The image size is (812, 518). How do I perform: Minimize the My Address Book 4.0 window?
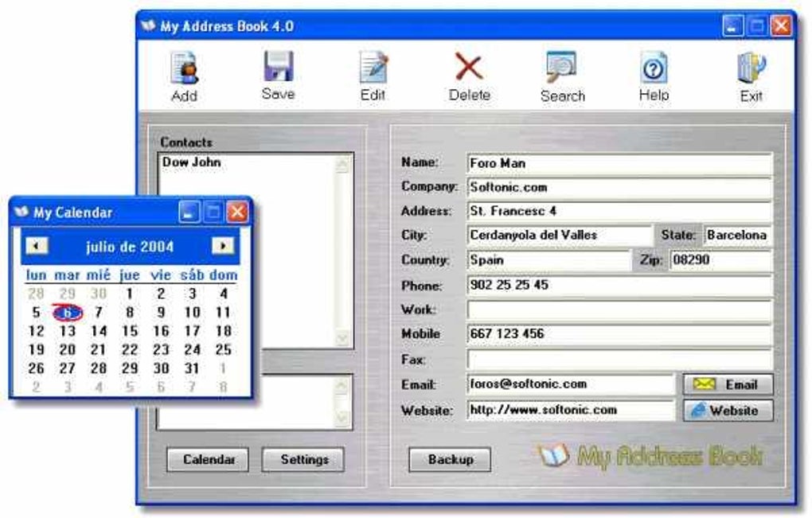[732, 25]
